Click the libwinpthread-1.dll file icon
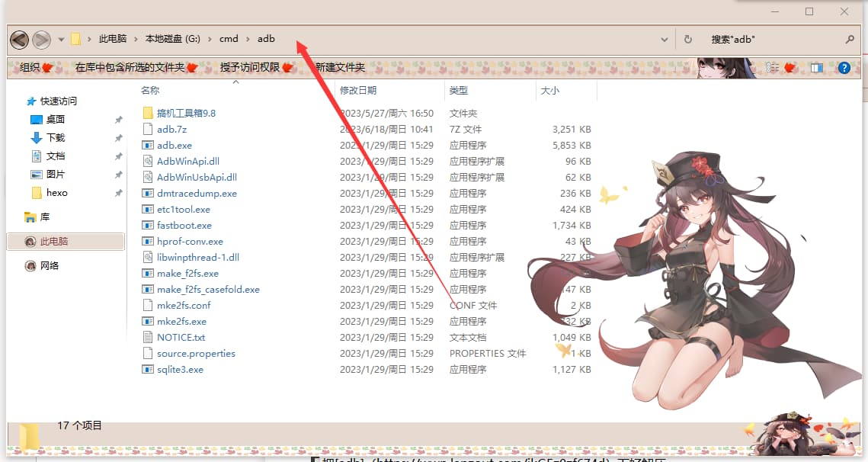The image size is (868, 462). point(148,257)
